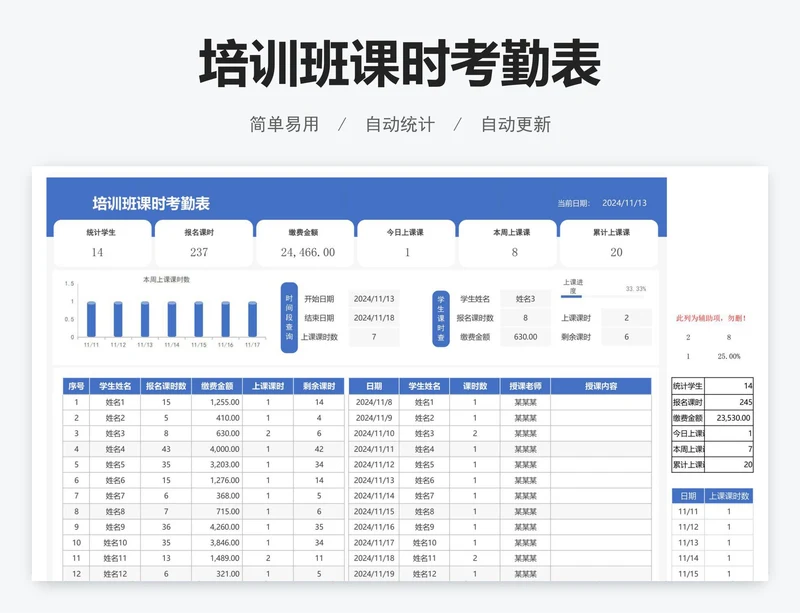Select the 授课内容 column header
This screenshot has width=800, height=613.
click(600, 385)
